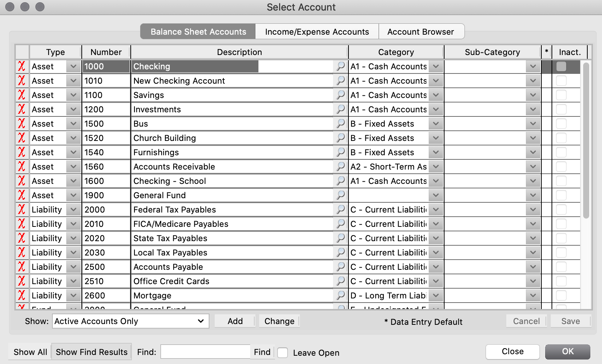Viewport: 602px width, 364px height.
Task: Click red X beside Office Credit Cards
Action: (x=22, y=281)
